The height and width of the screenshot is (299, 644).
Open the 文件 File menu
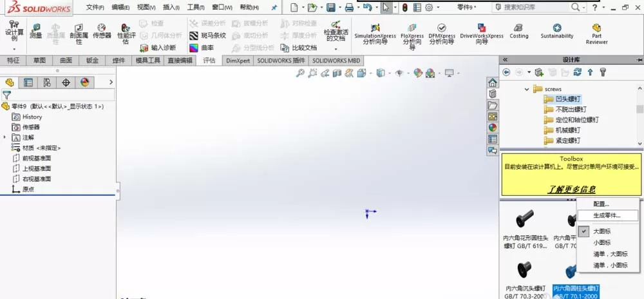95,7
